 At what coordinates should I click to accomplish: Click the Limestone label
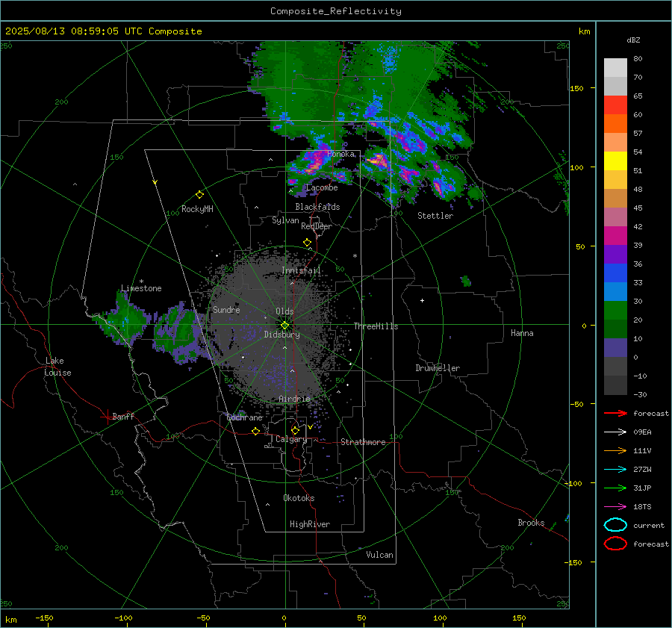141,288
